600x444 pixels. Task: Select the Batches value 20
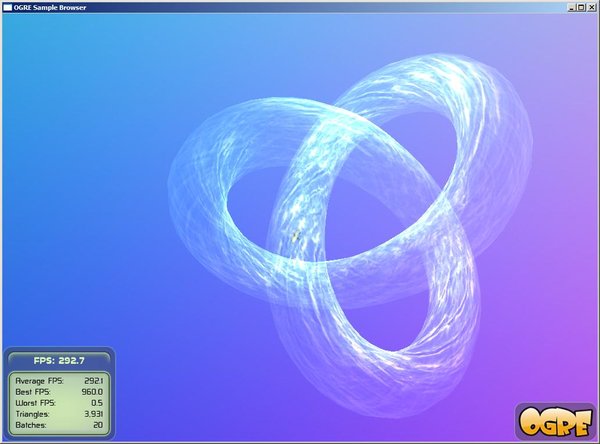[98, 425]
